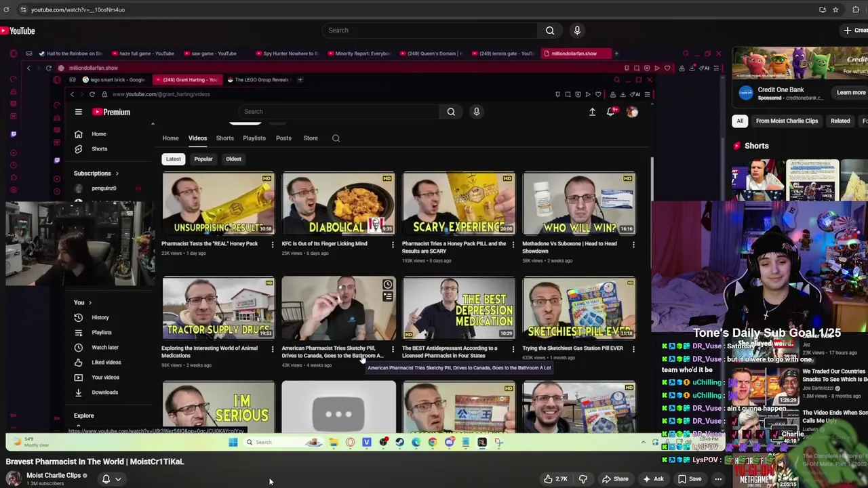Open the Moist Charlie Clips channel avatar
Screen dimensions: 868x488
point(13,479)
